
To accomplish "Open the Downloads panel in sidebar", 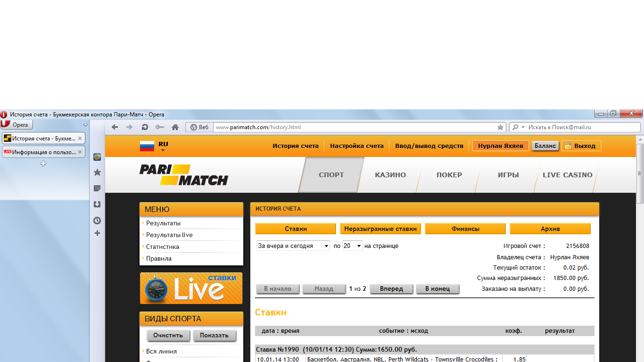I will (x=97, y=205).
